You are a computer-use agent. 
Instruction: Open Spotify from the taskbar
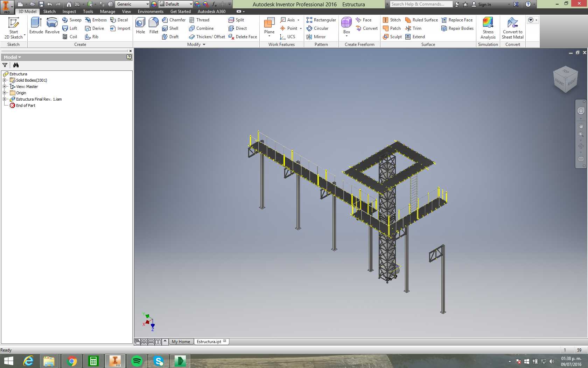tap(136, 361)
